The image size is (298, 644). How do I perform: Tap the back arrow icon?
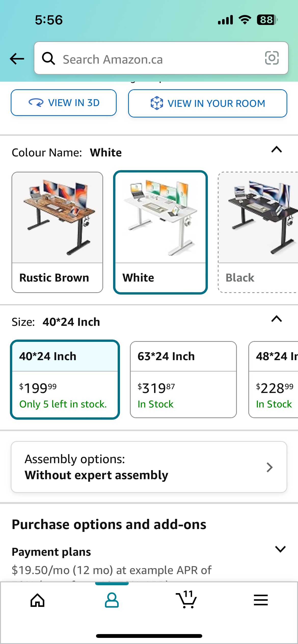click(x=17, y=59)
